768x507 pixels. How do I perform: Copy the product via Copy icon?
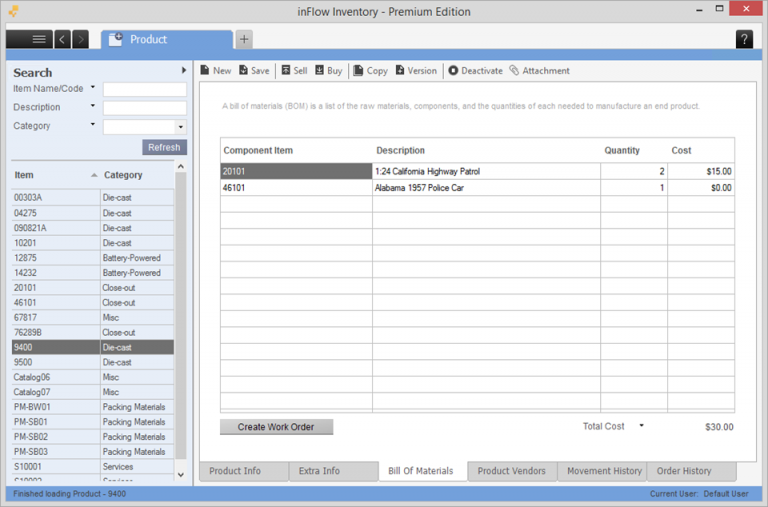[360, 71]
